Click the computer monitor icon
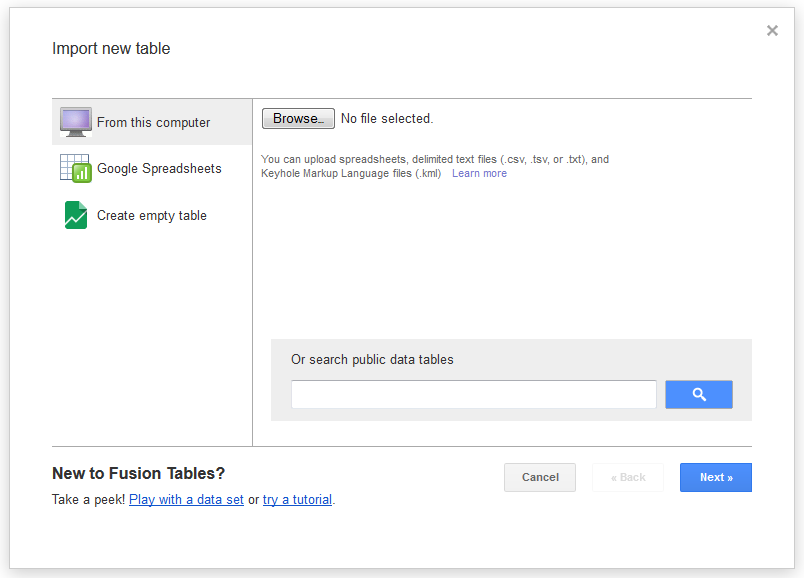Screen dimensions: 804x578 click(x=76, y=122)
